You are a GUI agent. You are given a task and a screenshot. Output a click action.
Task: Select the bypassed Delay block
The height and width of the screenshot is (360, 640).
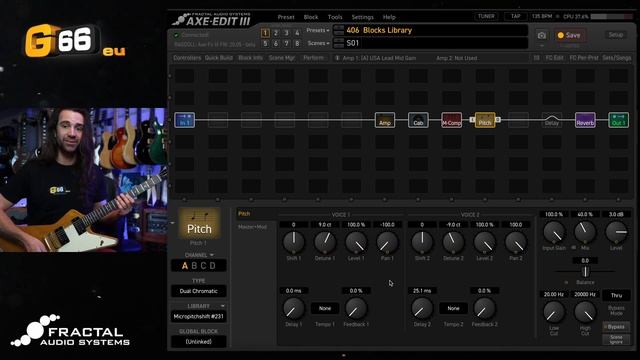[552, 120]
